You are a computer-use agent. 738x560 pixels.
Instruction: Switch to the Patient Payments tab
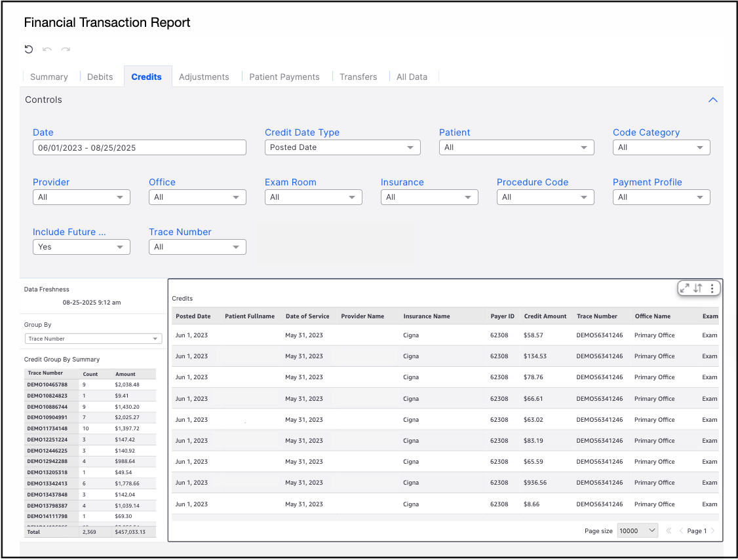284,77
